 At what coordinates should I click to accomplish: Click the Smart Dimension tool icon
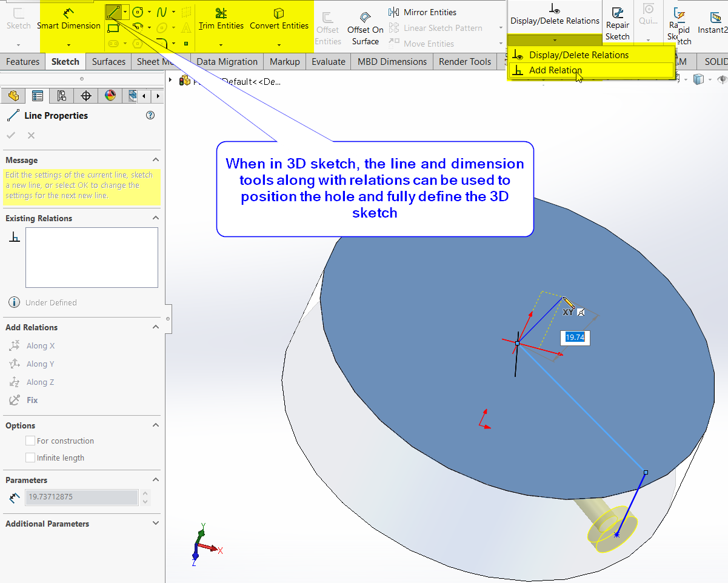click(x=68, y=13)
